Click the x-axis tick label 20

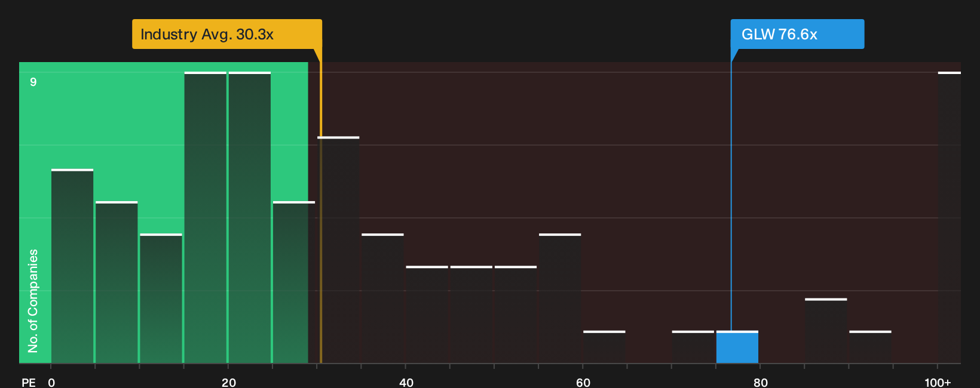pos(229,383)
